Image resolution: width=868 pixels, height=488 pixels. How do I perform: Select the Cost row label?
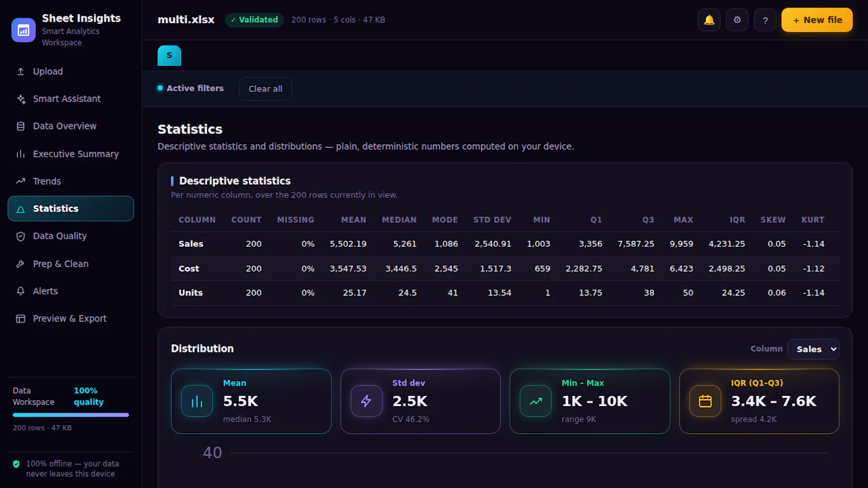coord(189,269)
